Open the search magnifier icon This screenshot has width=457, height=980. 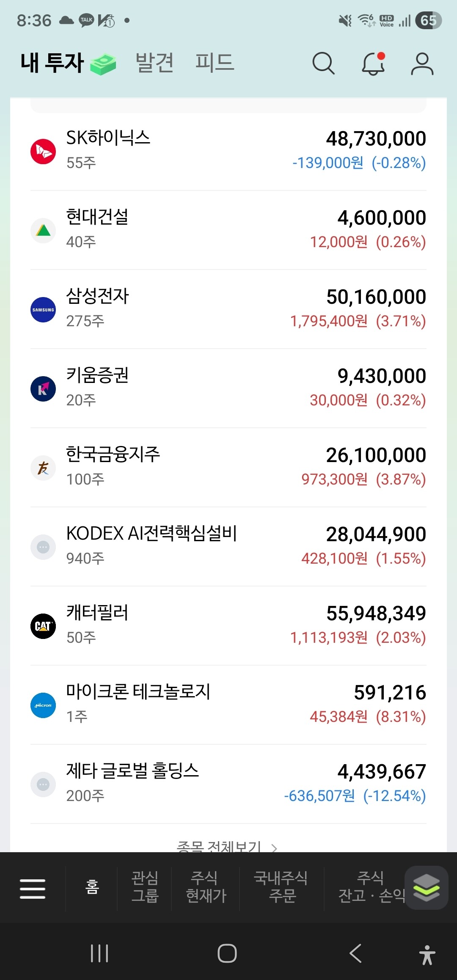(x=323, y=63)
